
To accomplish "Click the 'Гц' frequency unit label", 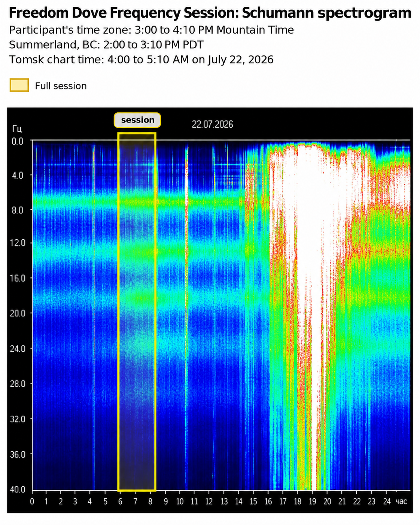I will click(17, 129).
